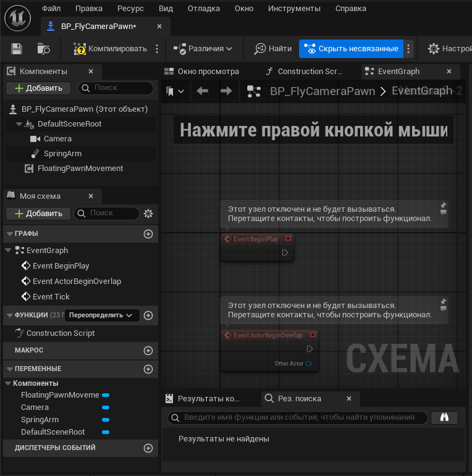Open Browse to asset in Content Browser icon
This screenshot has height=476, width=472.
coord(43,49)
